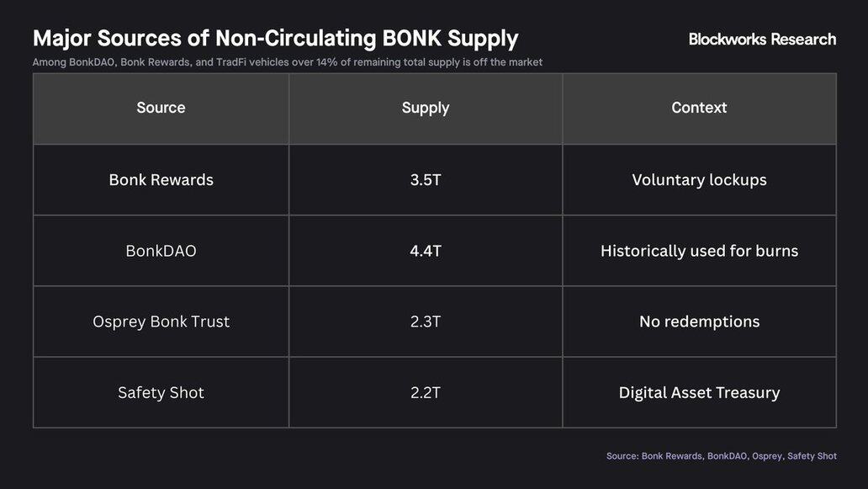The height and width of the screenshot is (489, 868).
Task: Select the Digital Asset Treasury cell
Action: (x=699, y=392)
